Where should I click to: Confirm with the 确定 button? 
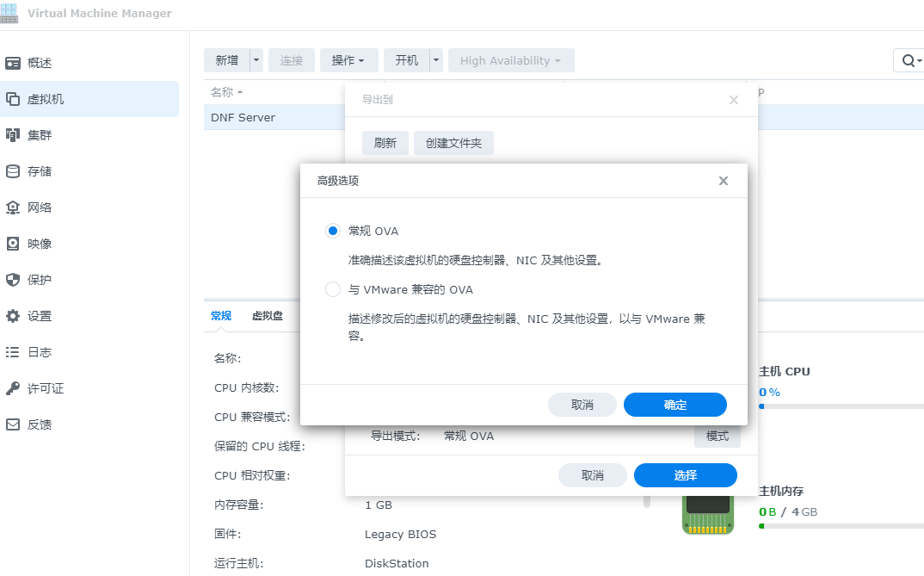click(x=675, y=405)
